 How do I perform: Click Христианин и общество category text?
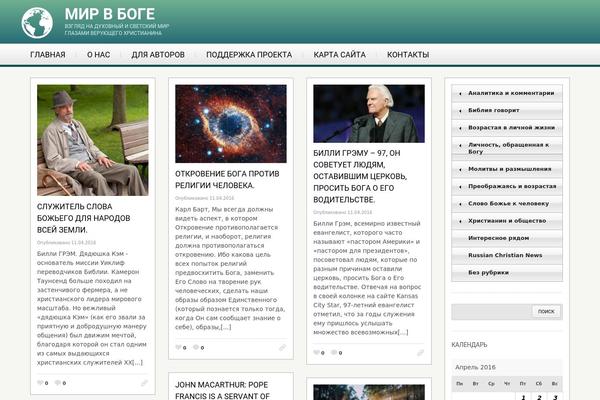(x=507, y=221)
